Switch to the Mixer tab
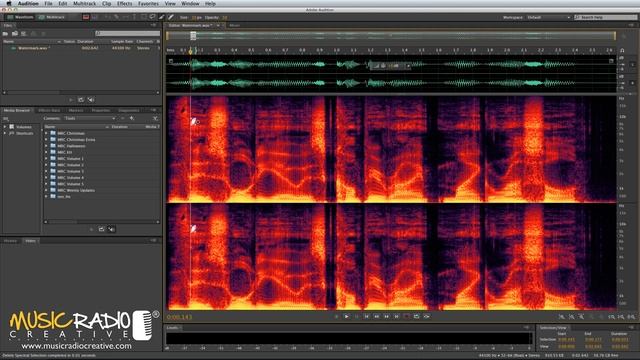This screenshot has height=360, width=640. 234,25
